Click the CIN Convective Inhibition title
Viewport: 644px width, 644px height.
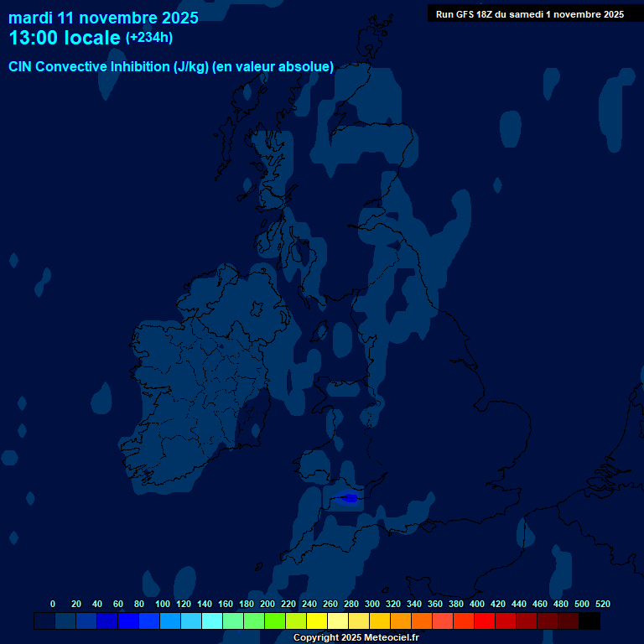pos(171,67)
